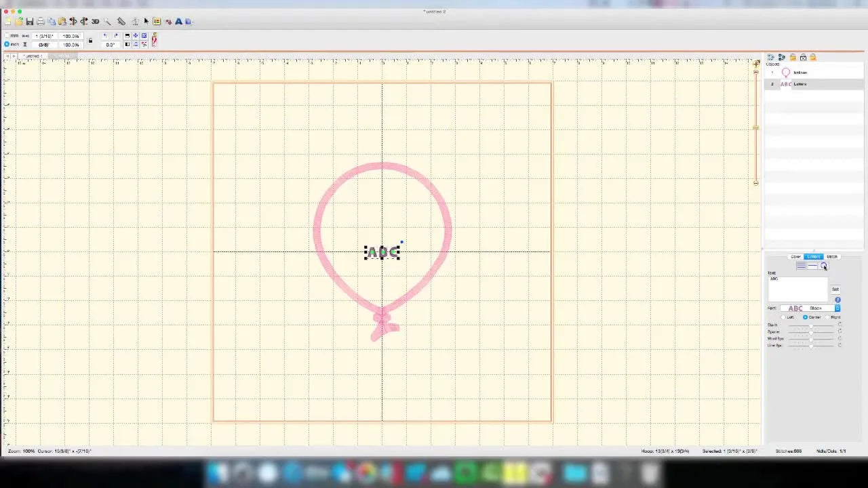Go to the previous document tab arrow
Screen dimensions: 868x488
[7, 56]
